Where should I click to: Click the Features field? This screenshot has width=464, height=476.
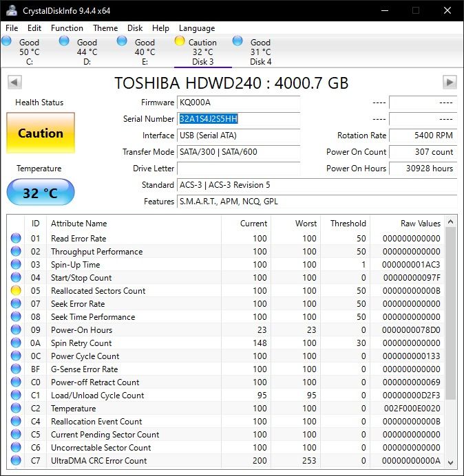(317, 202)
